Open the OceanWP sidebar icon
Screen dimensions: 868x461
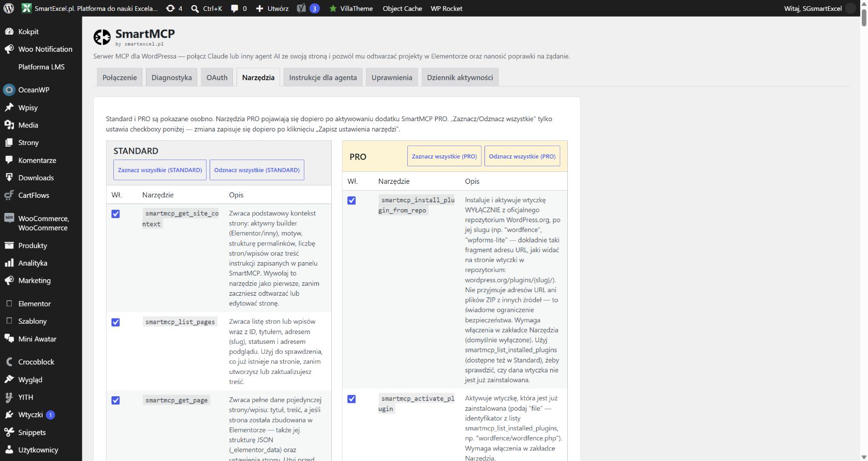coord(9,90)
